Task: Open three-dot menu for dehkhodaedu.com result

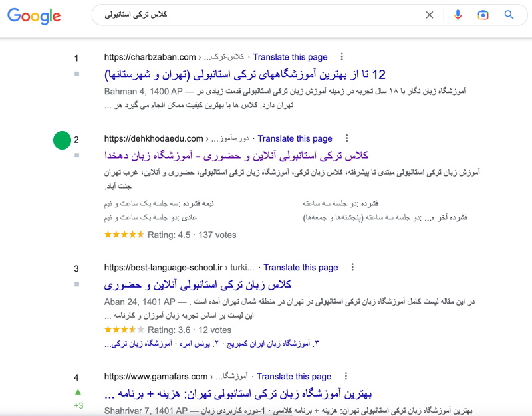Action: 346,138
